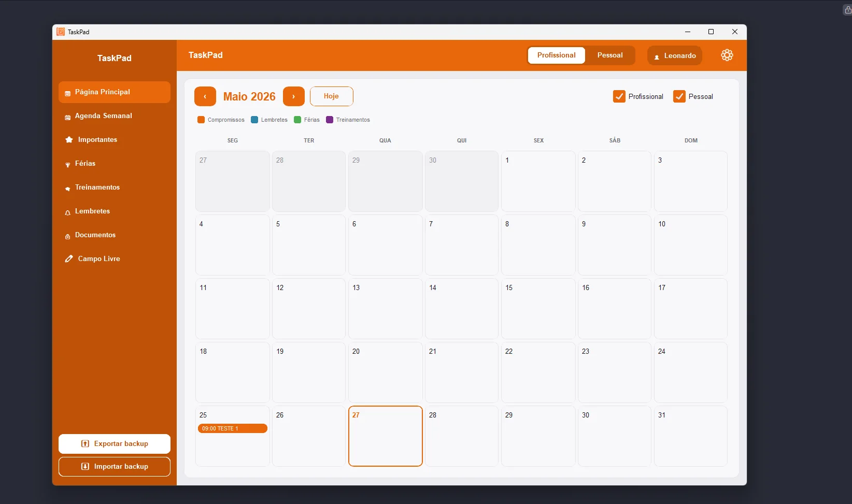The width and height of the screenshot is (852, 504).
Task: Open the 09:00 TESTE 1 event
Action: pyautogui.click(x=233, y=428)
